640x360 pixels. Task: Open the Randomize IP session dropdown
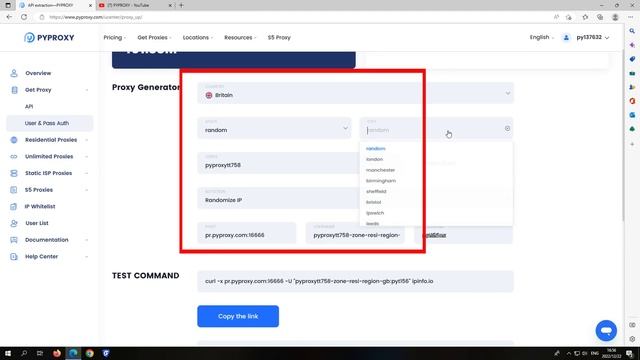click(278, 198)
